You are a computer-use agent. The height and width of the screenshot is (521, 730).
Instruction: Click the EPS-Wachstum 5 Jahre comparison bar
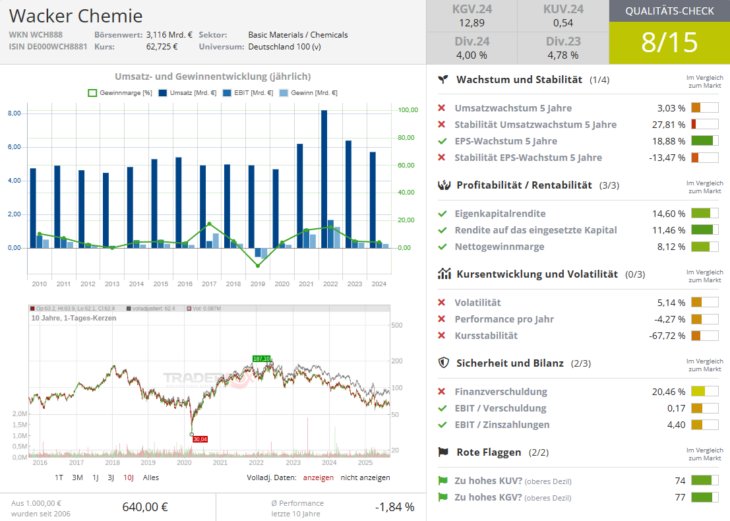[704, 141]
